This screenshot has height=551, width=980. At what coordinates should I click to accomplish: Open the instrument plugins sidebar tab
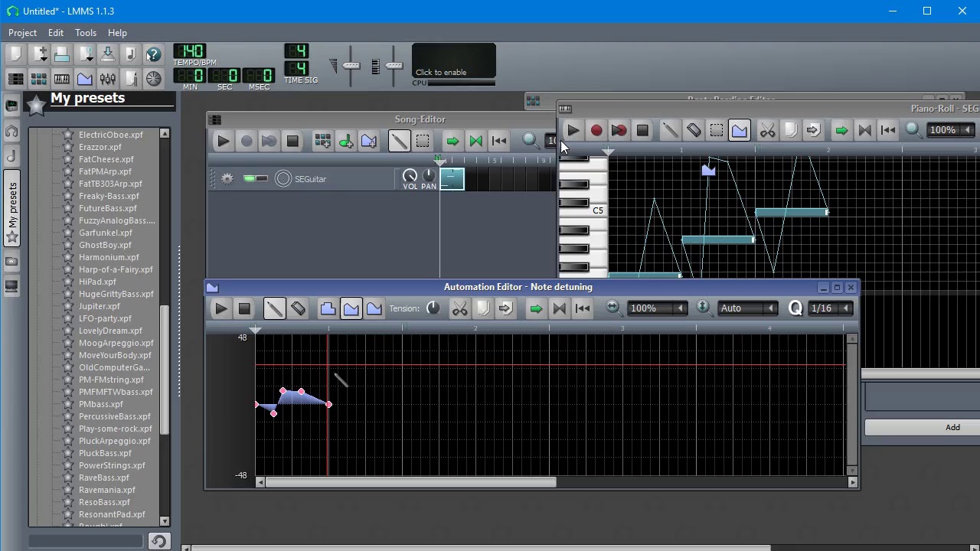point(11,106)
